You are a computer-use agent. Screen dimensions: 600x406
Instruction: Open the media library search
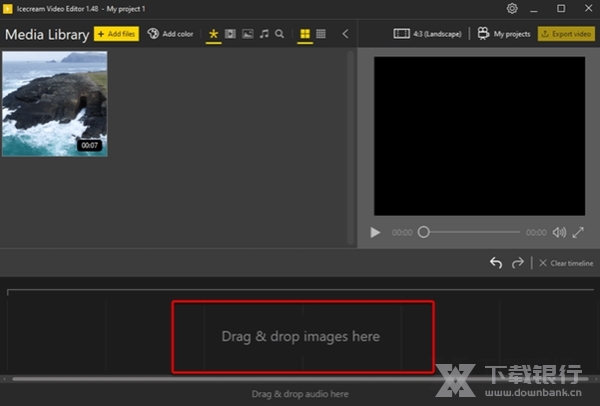click(x=280, y=34)
